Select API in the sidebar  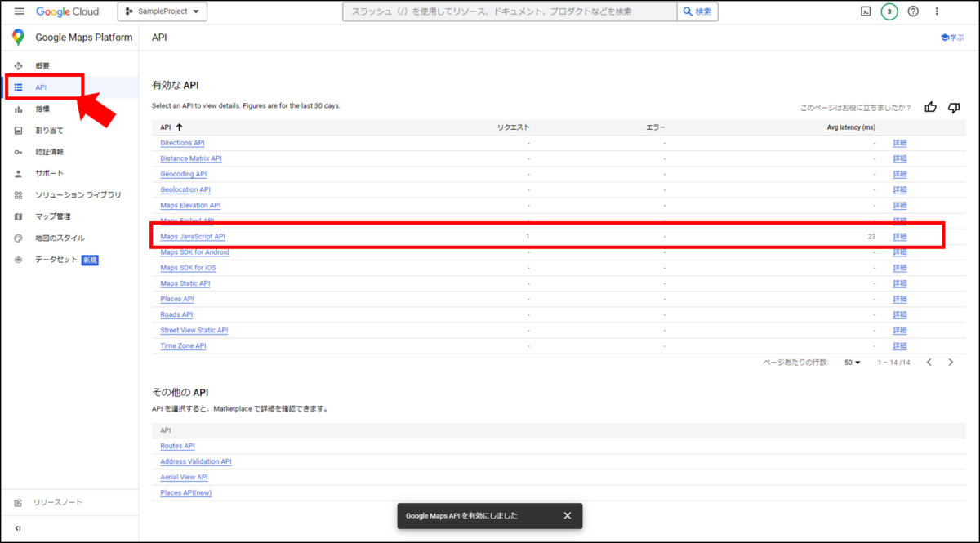[41, 87]
